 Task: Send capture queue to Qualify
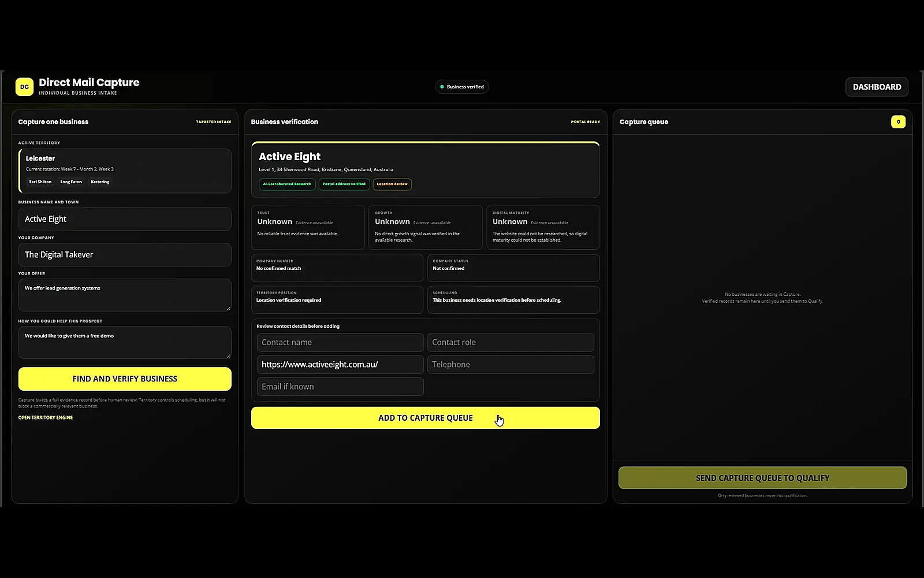762,478
